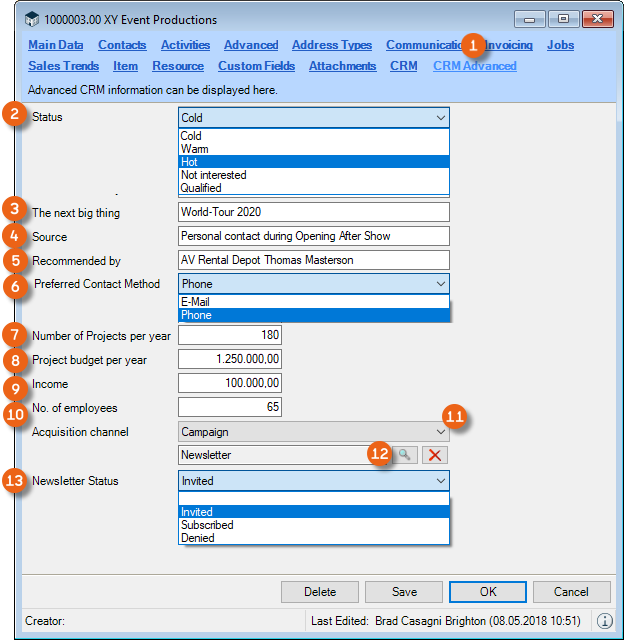Click the application cube icon in title bar
The height and width of the screenshot is (640, 624).
pos(33,20)
